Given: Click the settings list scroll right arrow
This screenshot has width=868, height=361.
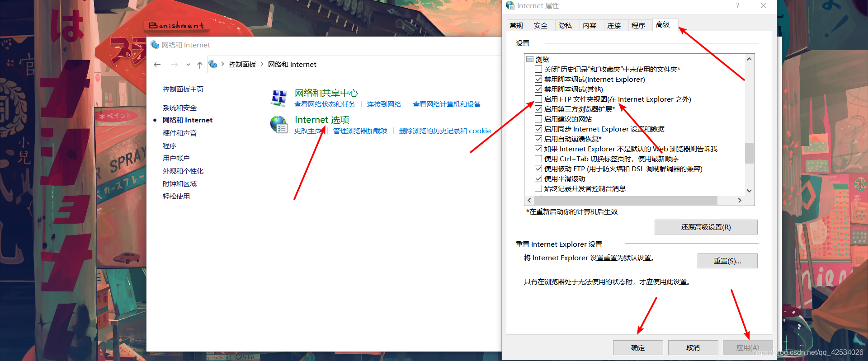Looking at the screenshot, I should click(740, 200).
